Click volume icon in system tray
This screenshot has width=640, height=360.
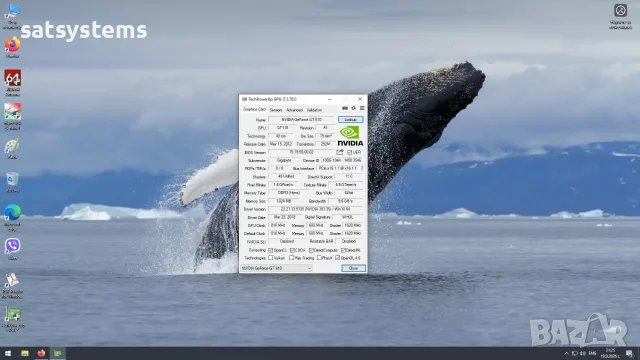click(583, 353)
